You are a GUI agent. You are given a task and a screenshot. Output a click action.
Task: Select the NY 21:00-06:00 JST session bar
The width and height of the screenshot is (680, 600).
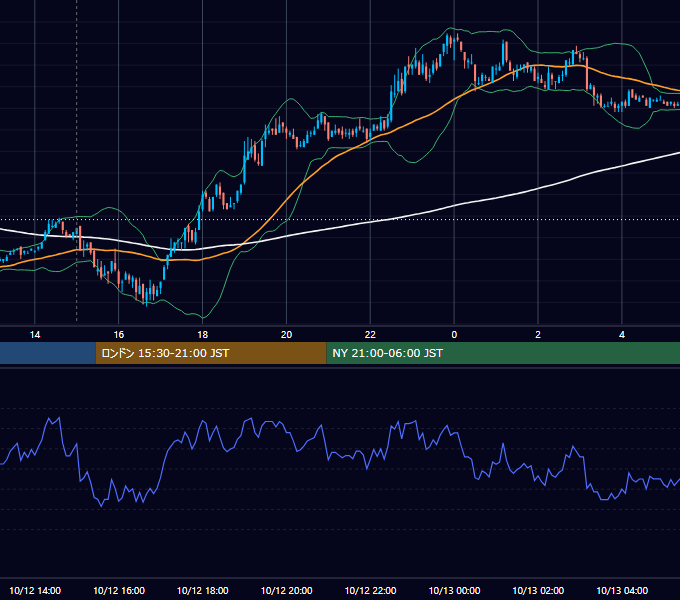pyautogui.click(x=503, y=353)
